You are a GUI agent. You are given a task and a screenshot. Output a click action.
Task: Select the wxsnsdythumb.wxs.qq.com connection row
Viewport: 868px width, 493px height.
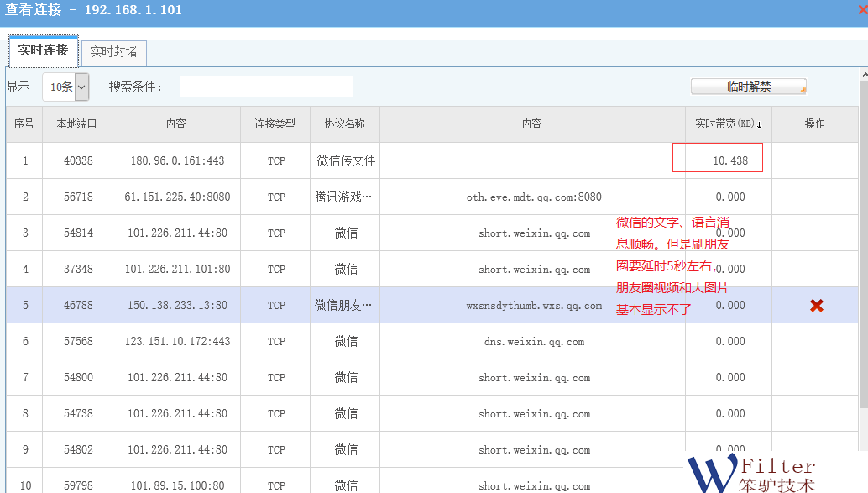(x=534, y=306)
